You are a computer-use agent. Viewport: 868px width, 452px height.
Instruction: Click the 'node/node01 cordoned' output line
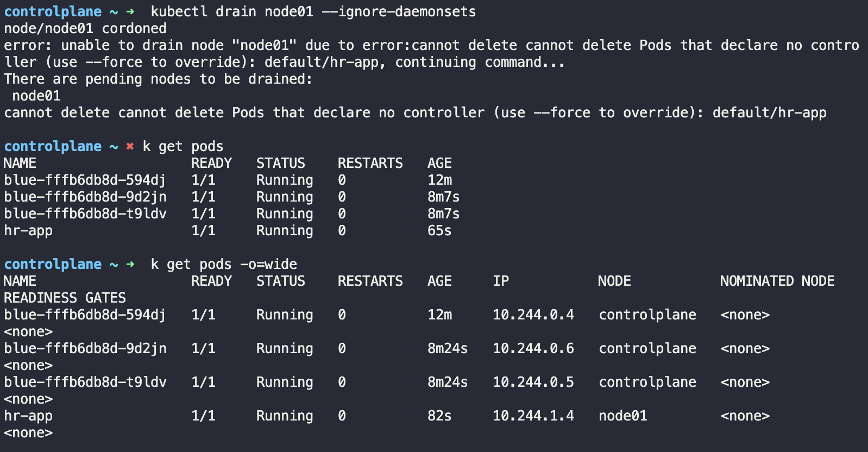tap(85, 28)
